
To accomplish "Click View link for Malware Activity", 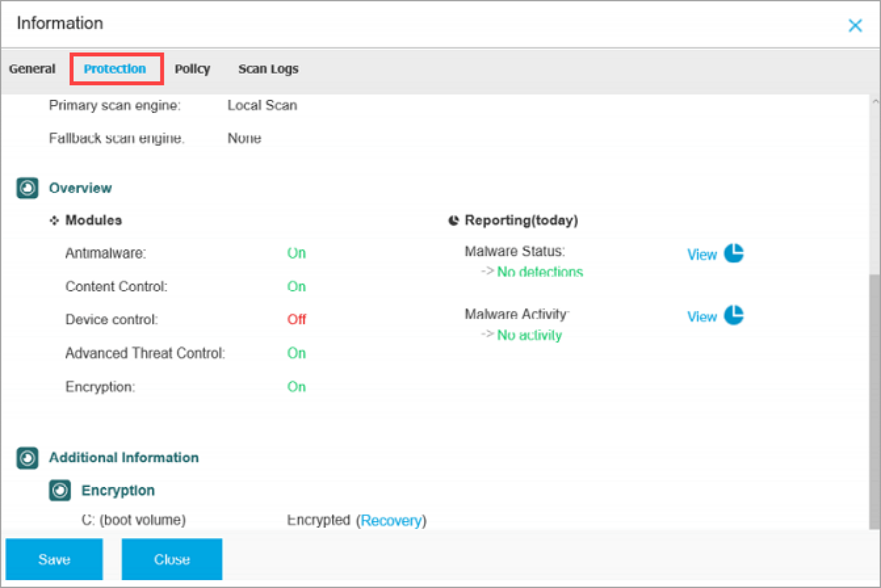I will click(x=702, y=317).
